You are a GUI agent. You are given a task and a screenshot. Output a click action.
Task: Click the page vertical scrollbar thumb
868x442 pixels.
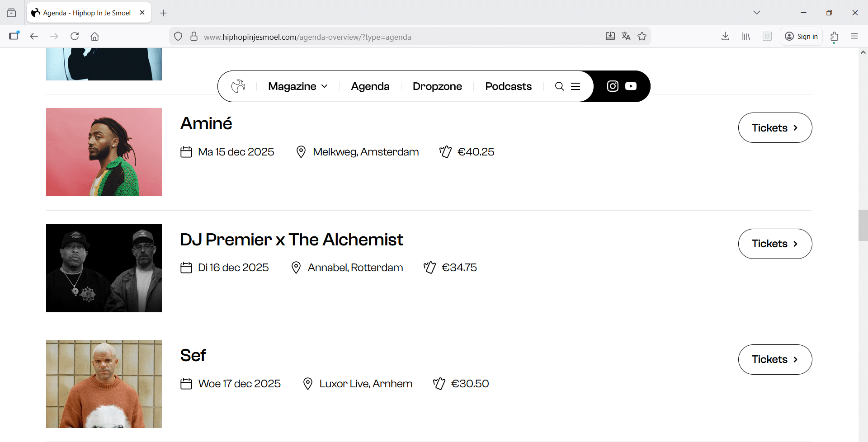click(863, 226)
